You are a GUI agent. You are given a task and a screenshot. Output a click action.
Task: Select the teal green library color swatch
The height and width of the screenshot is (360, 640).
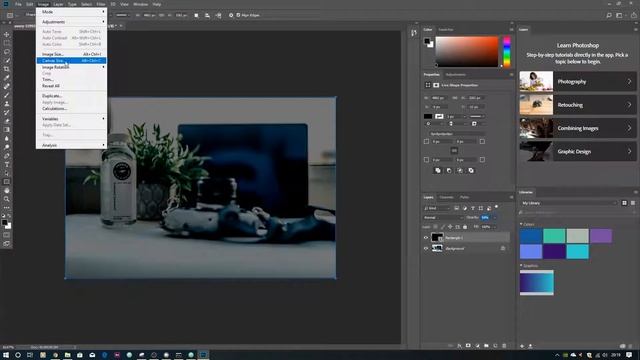(x=554, y=236)
